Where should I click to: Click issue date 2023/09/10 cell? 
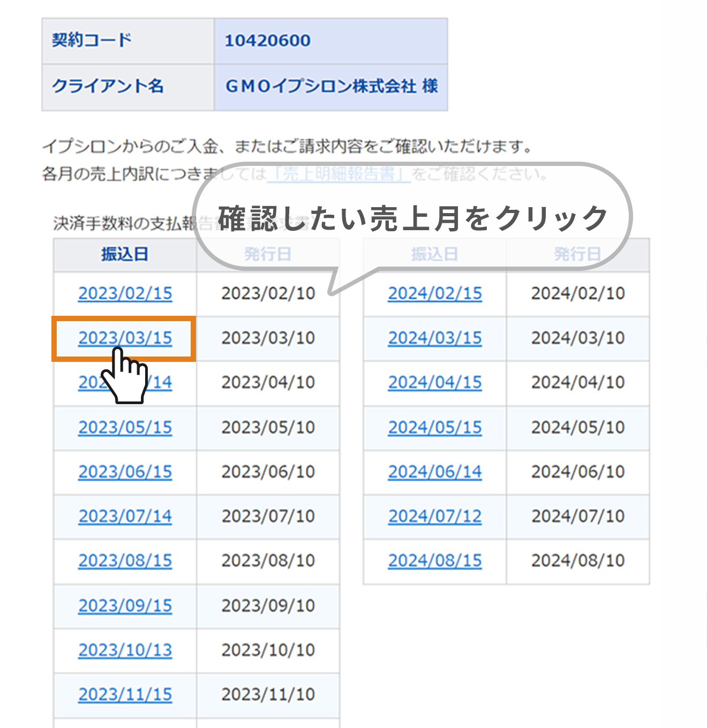point(268,605)
